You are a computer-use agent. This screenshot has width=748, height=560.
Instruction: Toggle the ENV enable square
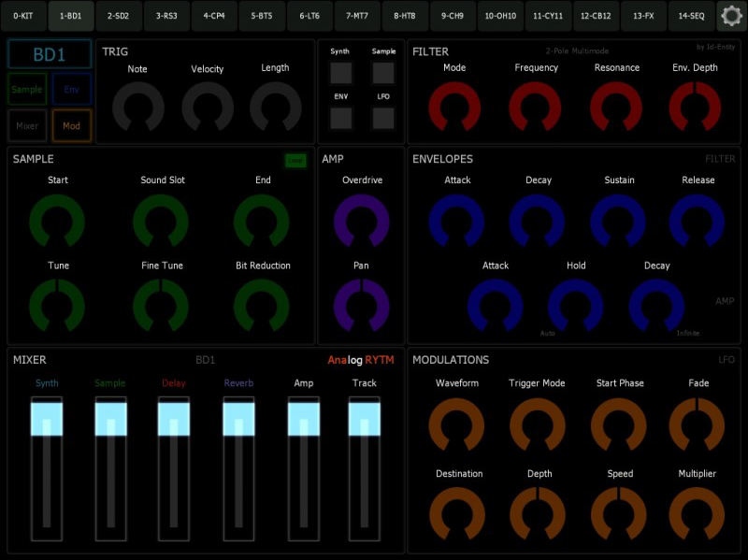tap(339, 117)
